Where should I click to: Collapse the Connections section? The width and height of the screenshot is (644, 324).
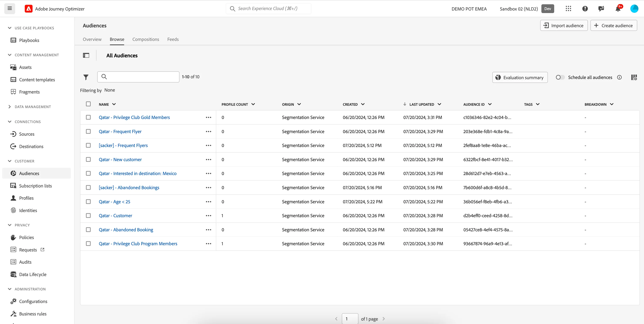(x=9, y=122)
